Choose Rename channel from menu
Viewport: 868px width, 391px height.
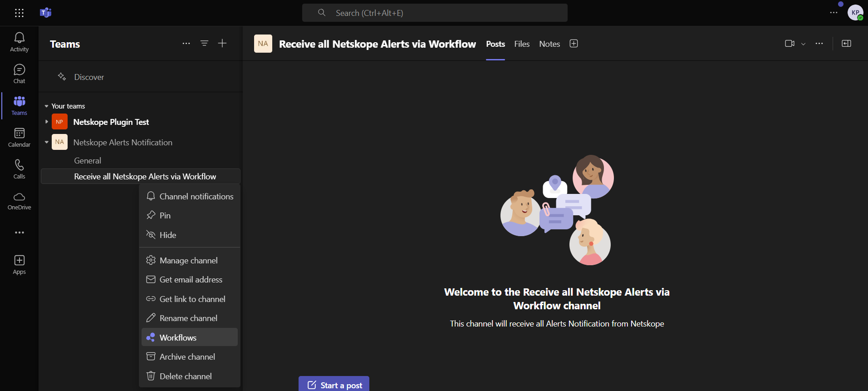(190, 318)
